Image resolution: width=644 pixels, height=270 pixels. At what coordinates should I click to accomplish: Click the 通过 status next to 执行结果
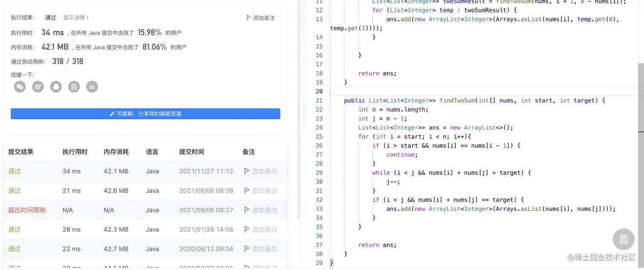pos(51,18)
